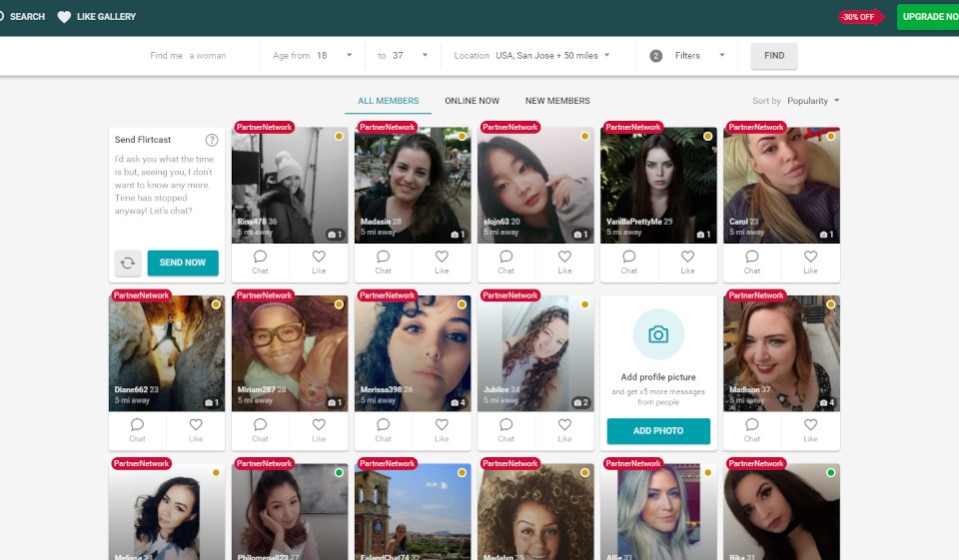This screenshot has height=560, width=959.
Task: Open the Flirtcast help question mark
Action: pyautogui.click(x=212, y=140)
